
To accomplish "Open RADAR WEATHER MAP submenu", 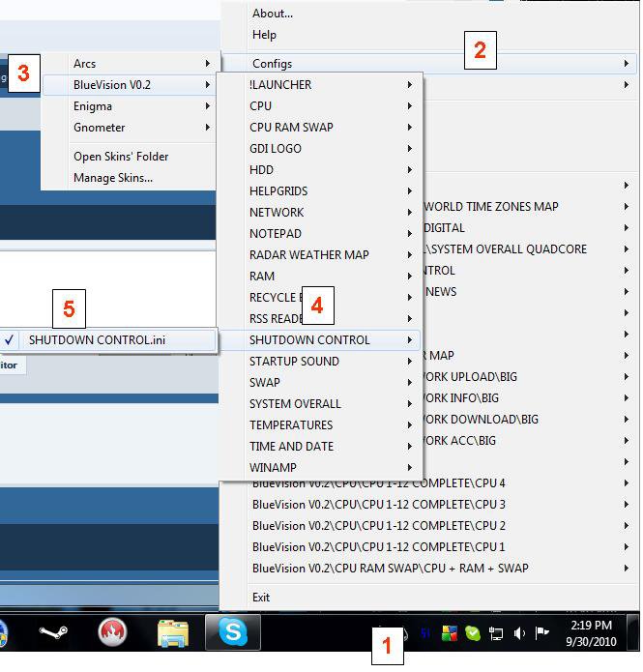I will pos(320,255).
